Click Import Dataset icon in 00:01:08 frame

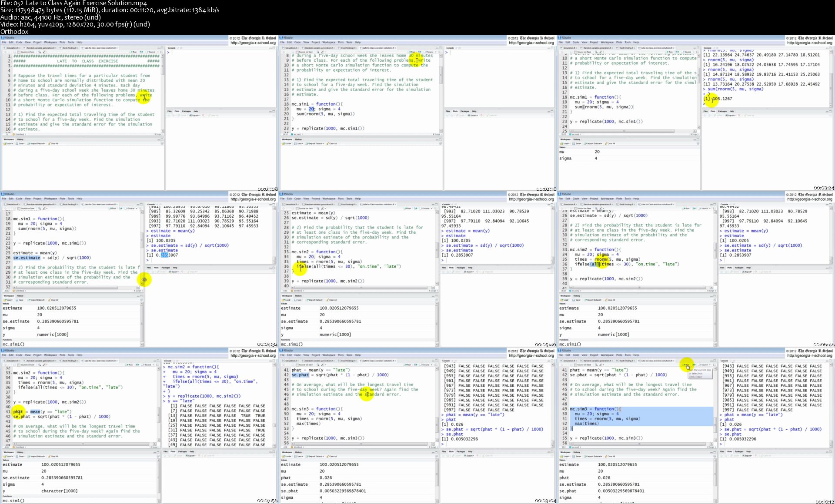[x=29, y=143]
